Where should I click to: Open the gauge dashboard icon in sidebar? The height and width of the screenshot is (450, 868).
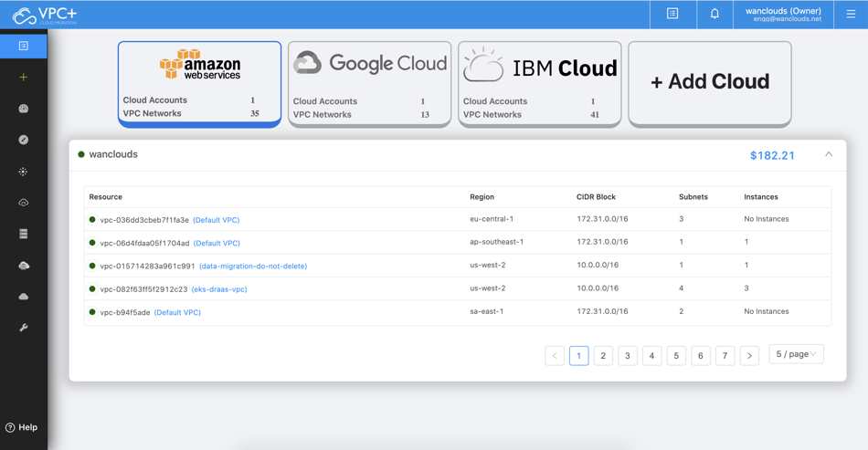pyautogui.click(x=24, y=109)
